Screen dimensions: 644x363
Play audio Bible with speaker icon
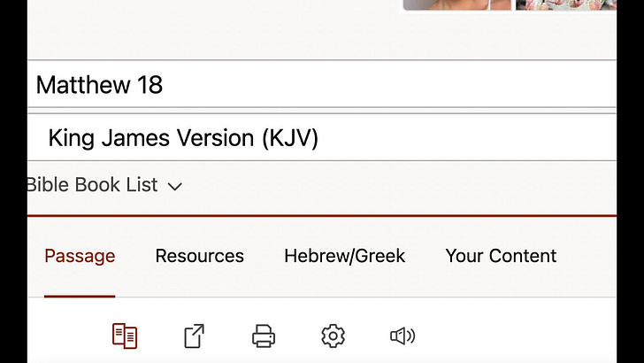(x=402, y=336)
